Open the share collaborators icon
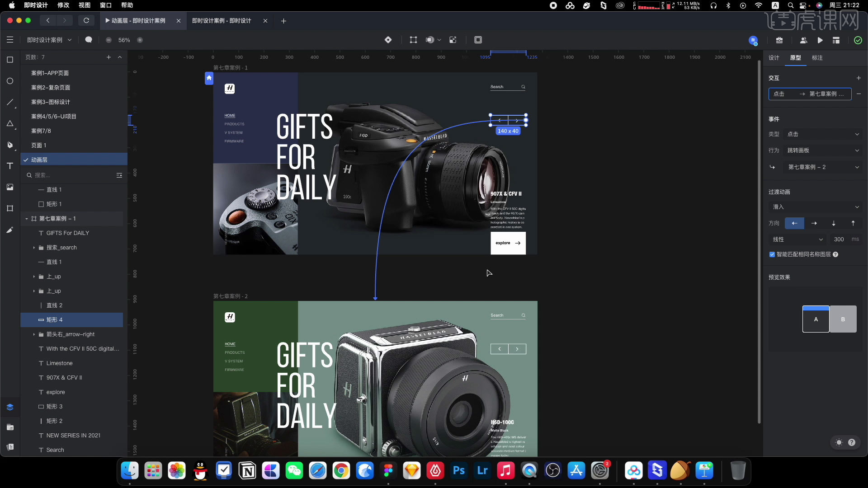 803,40
